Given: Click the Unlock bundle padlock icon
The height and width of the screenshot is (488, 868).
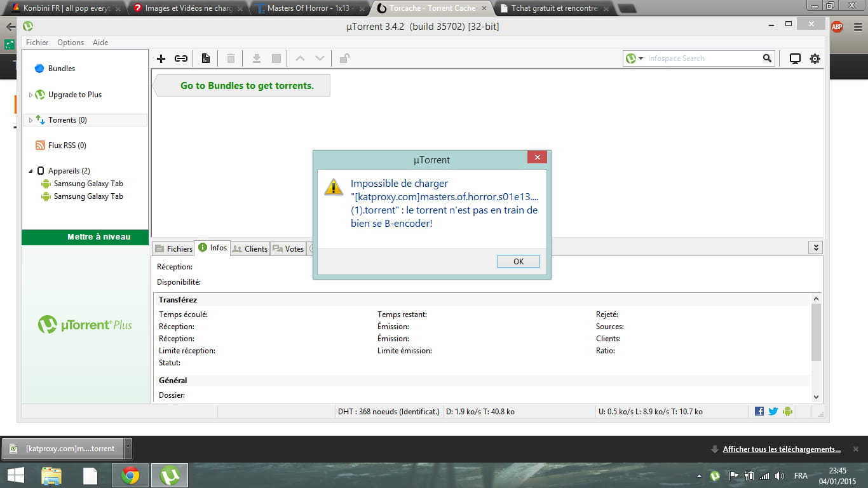Looking at the screenshot, I should point(344,58).
